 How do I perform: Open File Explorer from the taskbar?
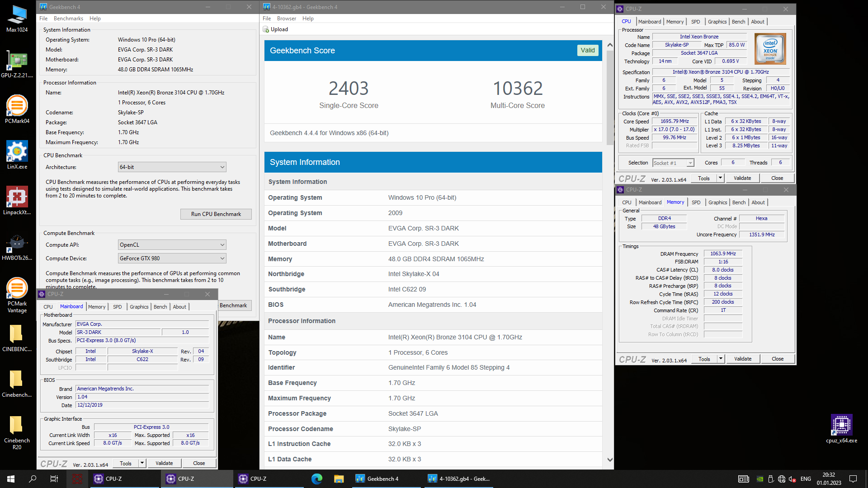(339, 479)
